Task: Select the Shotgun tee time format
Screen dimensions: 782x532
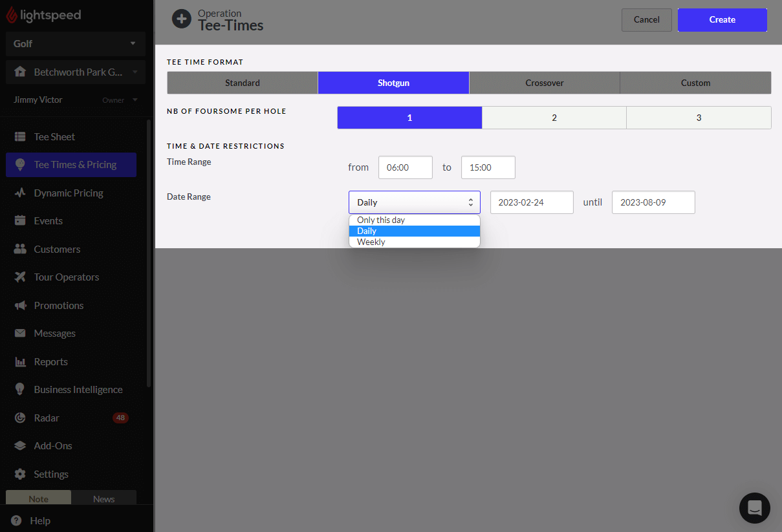Action: 393,83
